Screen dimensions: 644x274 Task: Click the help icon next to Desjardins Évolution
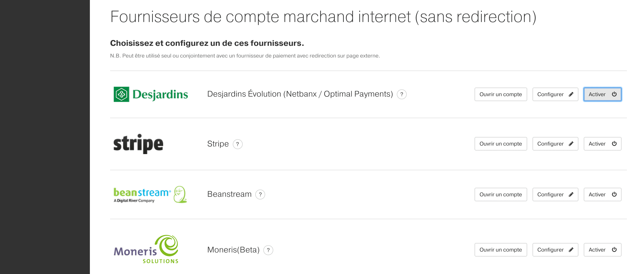point(402,94)
